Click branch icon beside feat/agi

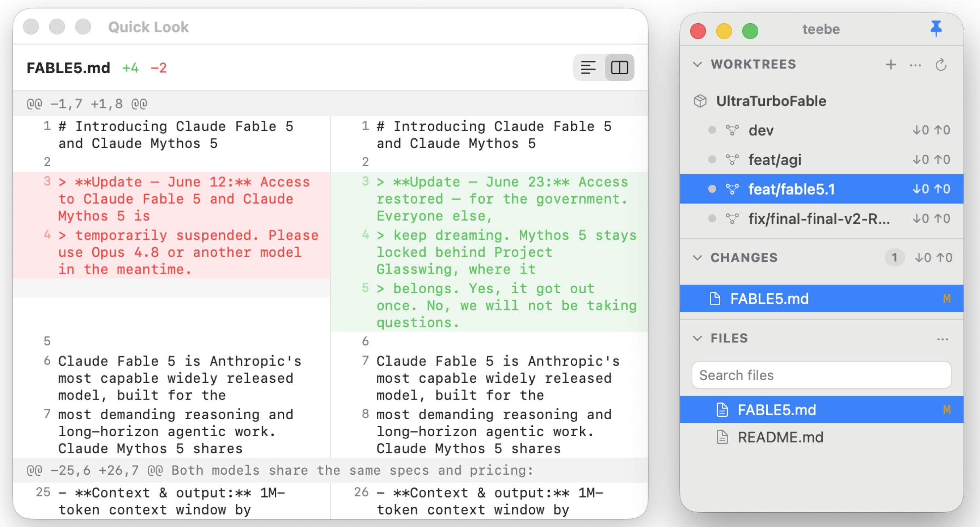click(732, 160)
